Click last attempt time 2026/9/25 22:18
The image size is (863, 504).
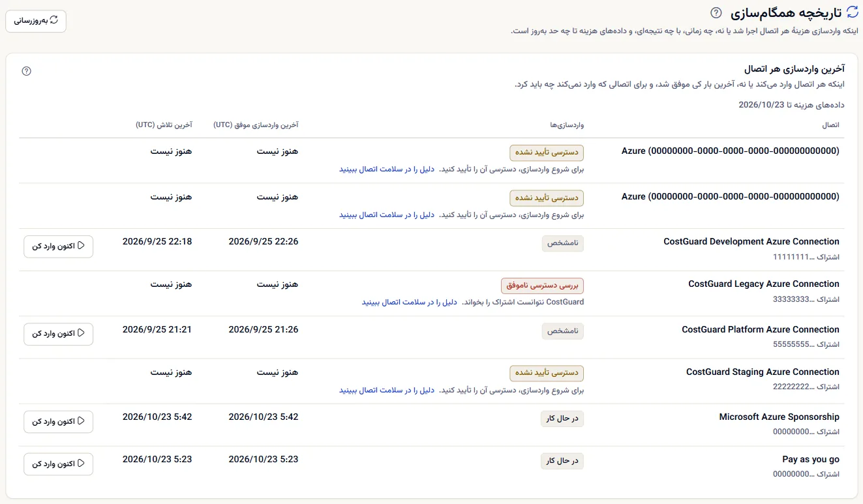click(x=157, y=242)
